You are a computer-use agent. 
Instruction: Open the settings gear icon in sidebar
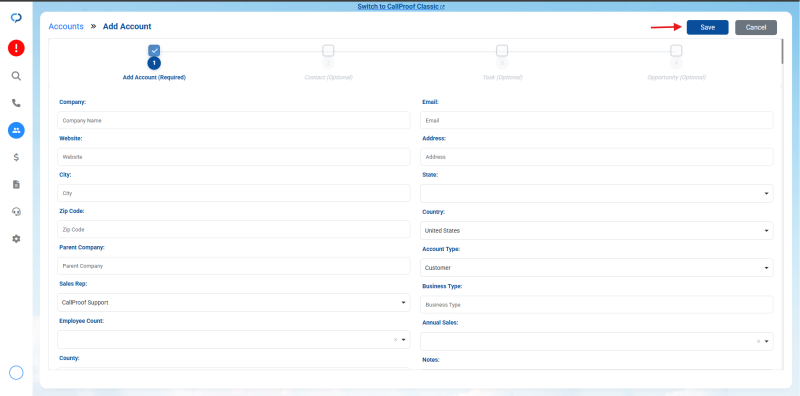[16, 238]
